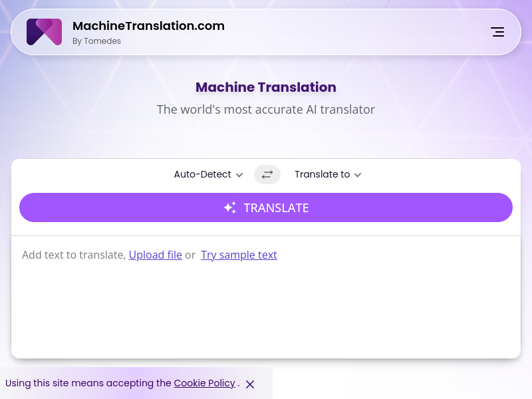
Task: Click the Machine Translation page heading
Action: 266,87
